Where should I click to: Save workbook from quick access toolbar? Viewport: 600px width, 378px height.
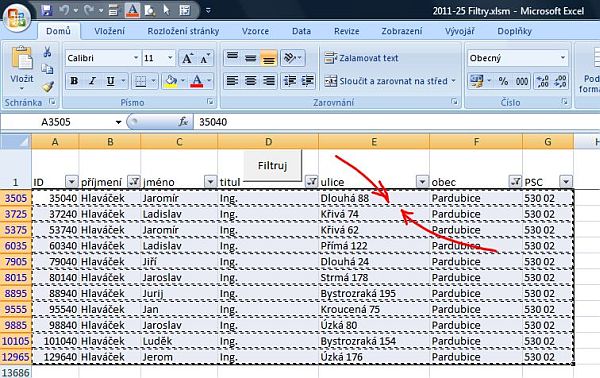pyautogui.click(x=47, y=10)
